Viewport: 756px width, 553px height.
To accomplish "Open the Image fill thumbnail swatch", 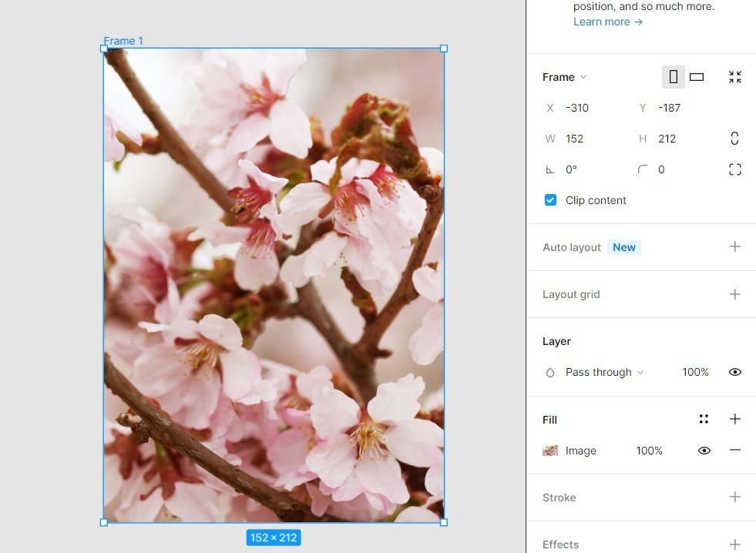I will (x=550, y=451).
